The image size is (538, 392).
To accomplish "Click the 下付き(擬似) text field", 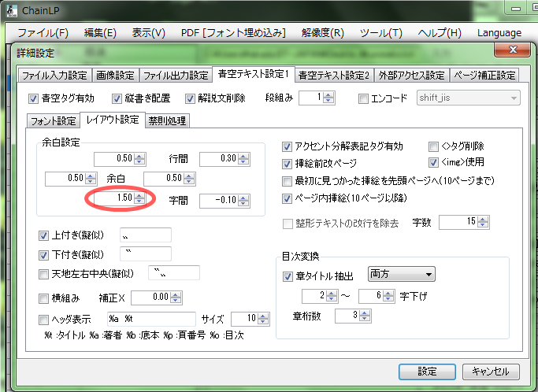I will coord(146,254).
